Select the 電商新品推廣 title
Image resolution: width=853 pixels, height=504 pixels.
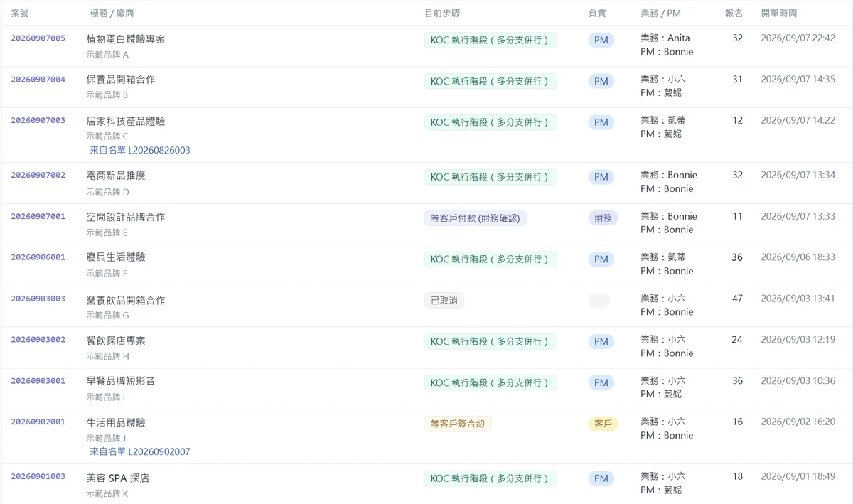pos(116,176)
